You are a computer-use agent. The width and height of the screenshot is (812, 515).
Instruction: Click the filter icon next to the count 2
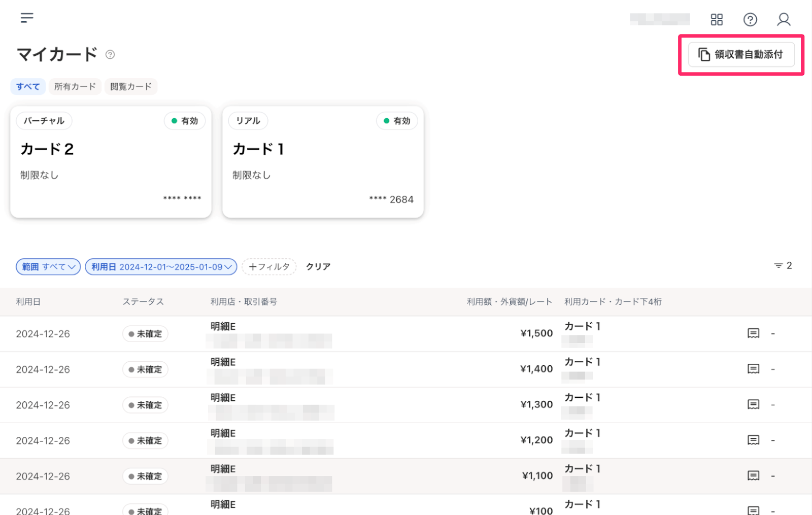779,265
